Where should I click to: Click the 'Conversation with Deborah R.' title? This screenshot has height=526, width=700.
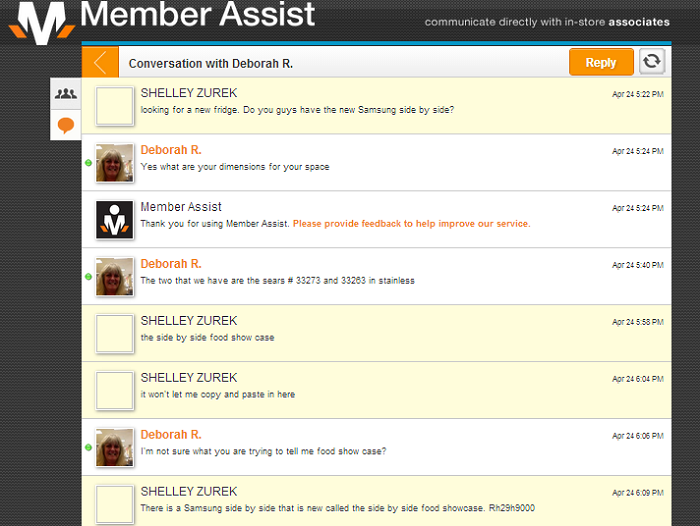click(210, 63)
